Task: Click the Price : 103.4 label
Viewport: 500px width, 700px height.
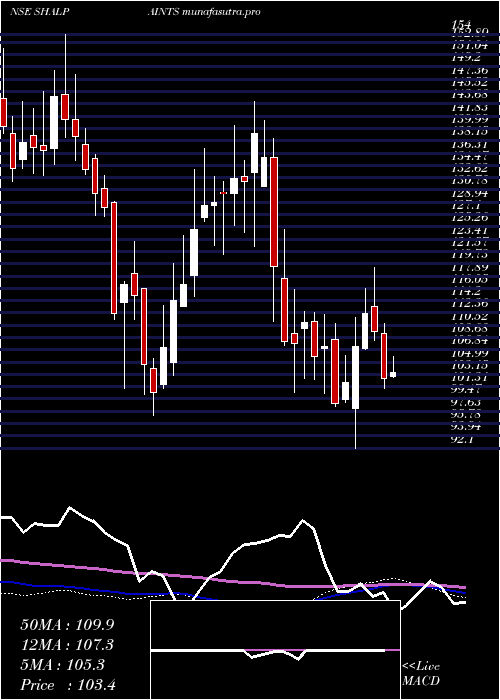Action: (x=68, y=685)
